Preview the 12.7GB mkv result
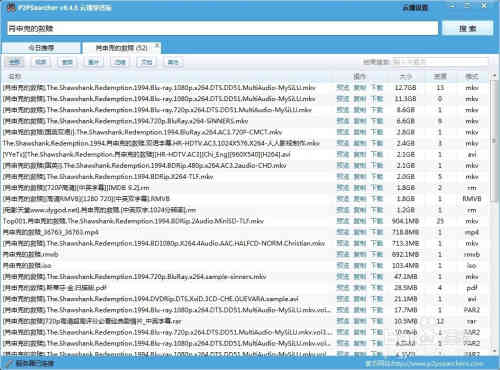This screenshot has width=500, height=370. coord(343,88)
